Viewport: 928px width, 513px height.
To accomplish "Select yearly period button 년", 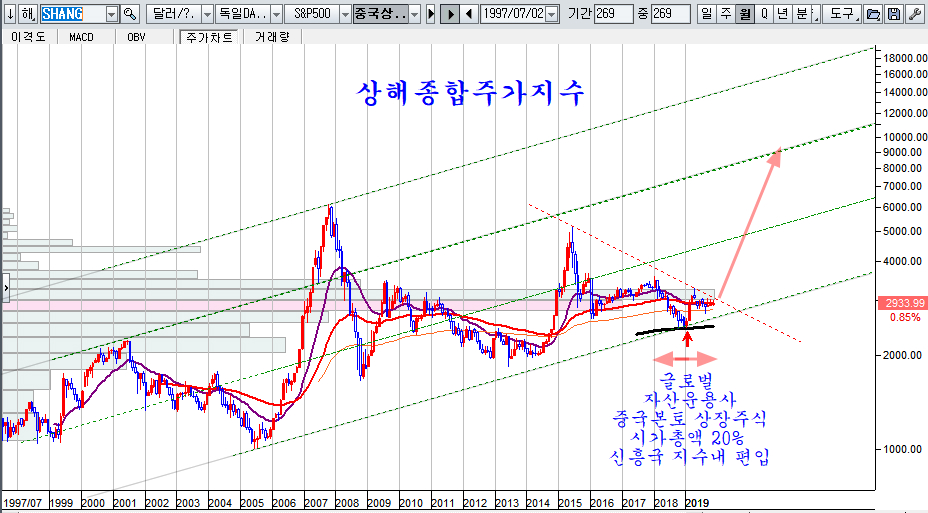I will coord(783,14).
